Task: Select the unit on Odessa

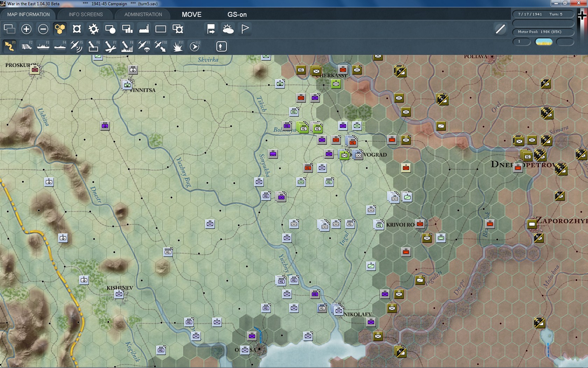Action: coord(245,350)
